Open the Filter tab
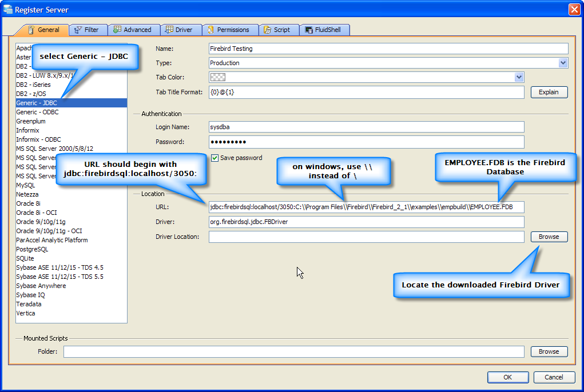Viewport: 584px width, 392px height. tap(88, 30)
